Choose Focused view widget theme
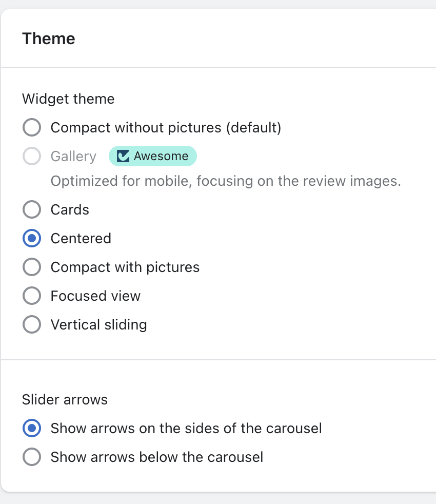Screen dimensions: 436x504 [x=32, y=296]
